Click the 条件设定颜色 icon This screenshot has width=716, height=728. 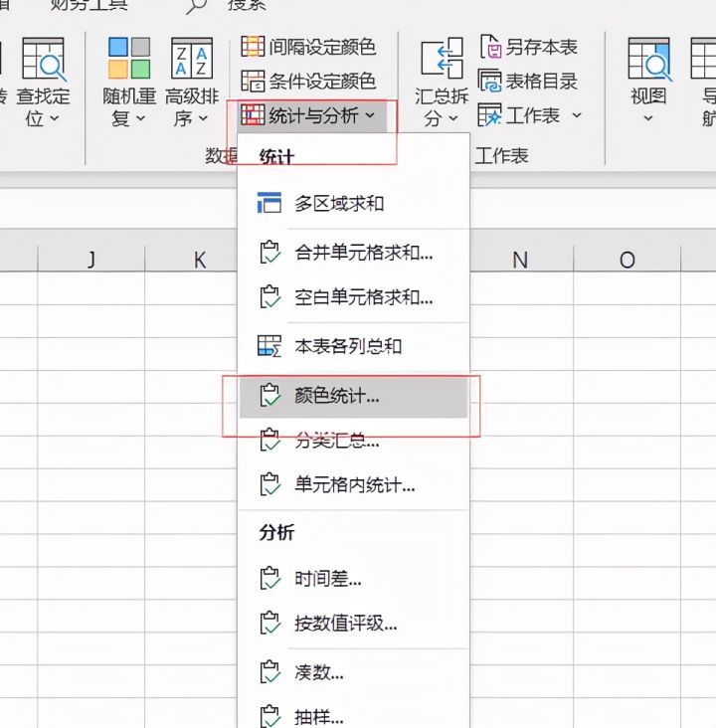tap(253, 81)
